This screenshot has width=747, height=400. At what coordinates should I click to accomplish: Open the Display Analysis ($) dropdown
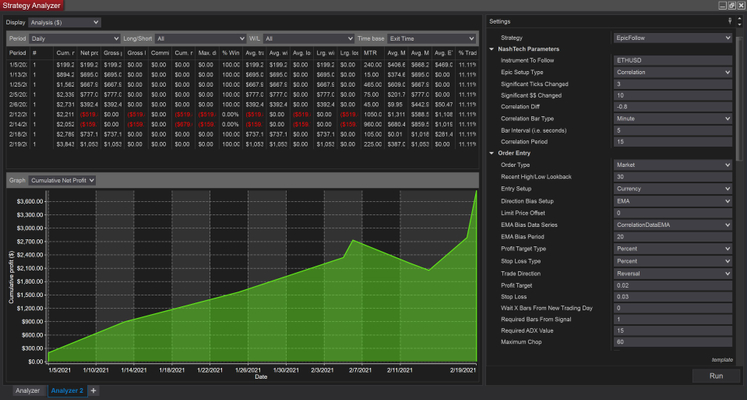pos(66,21)
